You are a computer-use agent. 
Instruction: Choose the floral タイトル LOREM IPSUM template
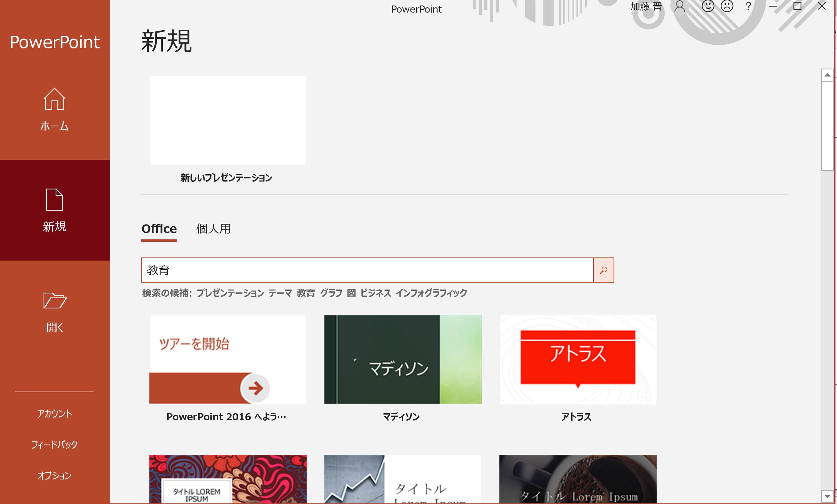point(228,479)
